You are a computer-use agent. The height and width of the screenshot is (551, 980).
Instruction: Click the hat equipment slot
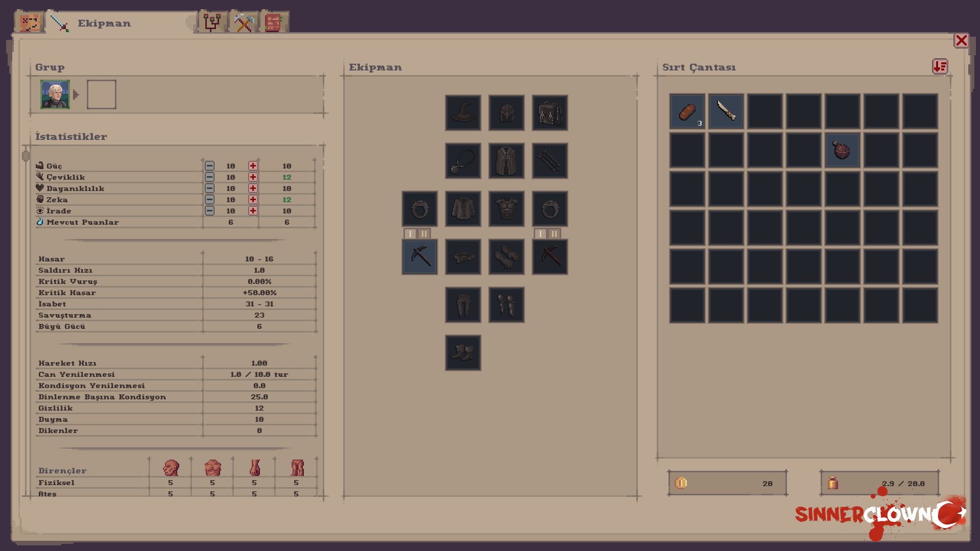coord(463,112)
